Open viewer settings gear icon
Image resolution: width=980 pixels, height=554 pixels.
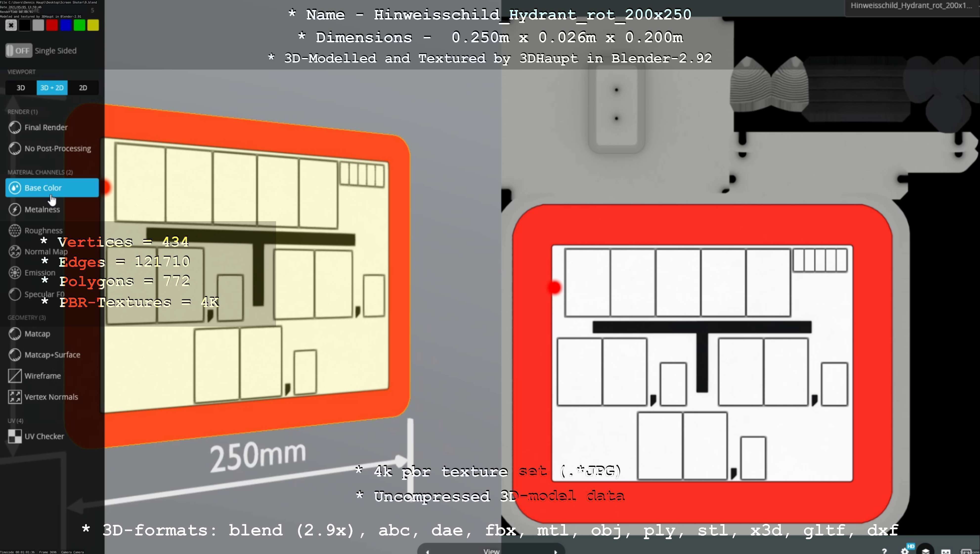[x=905, y=551]
